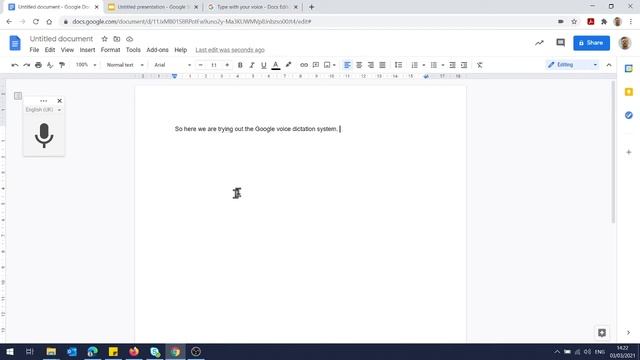
Task: Insert an image from toolbar
Action: (327, 65)
